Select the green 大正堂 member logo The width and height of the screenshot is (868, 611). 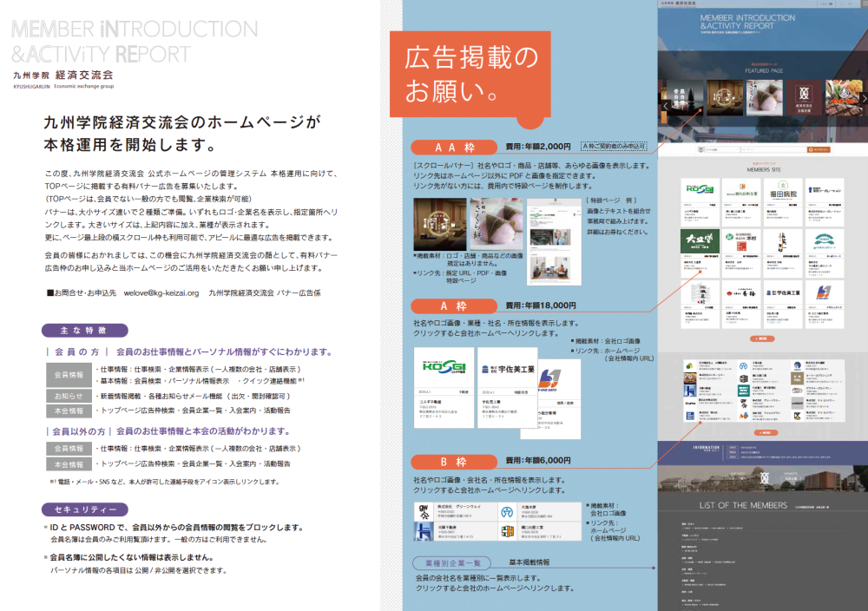(x=698, y=239)
